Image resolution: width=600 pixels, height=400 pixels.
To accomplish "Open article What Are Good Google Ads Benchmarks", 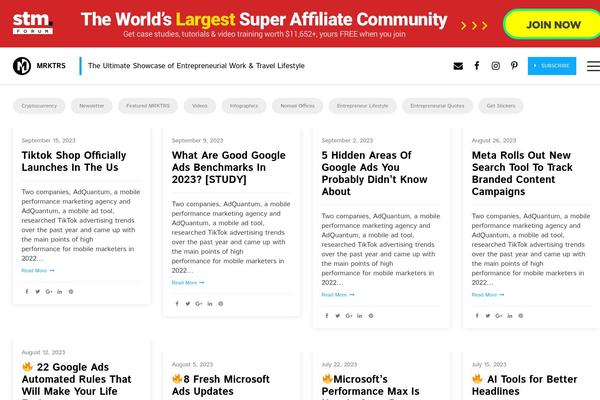I will point(228,167).
